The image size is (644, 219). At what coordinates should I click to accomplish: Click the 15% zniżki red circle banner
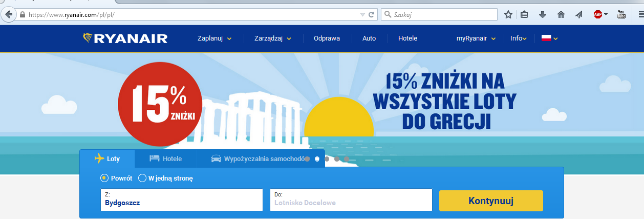pyautogui.click(x=160, y=105)
